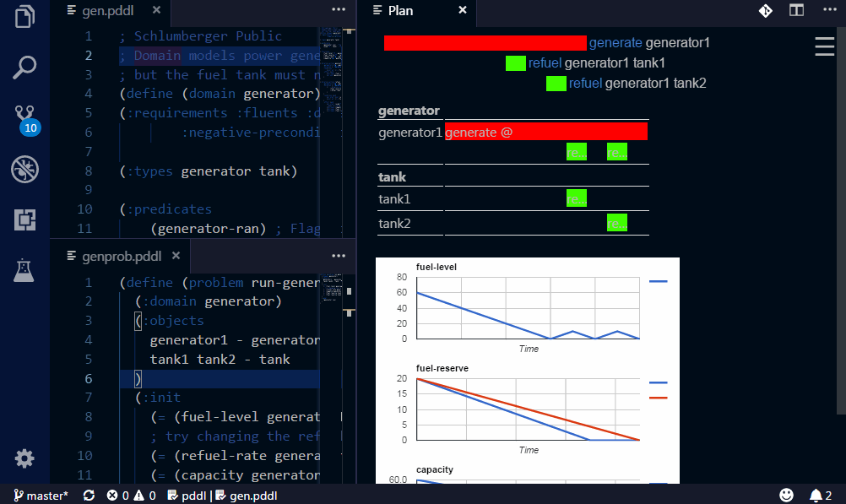This screenshot has height=504, width=846.
Task: Open the Extensions view
Action: (x=24, y=219)
